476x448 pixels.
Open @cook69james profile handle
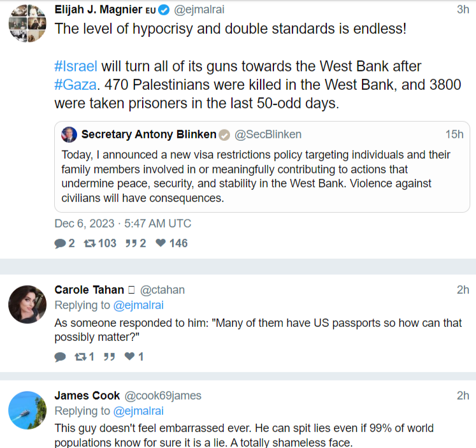[162, 396]
